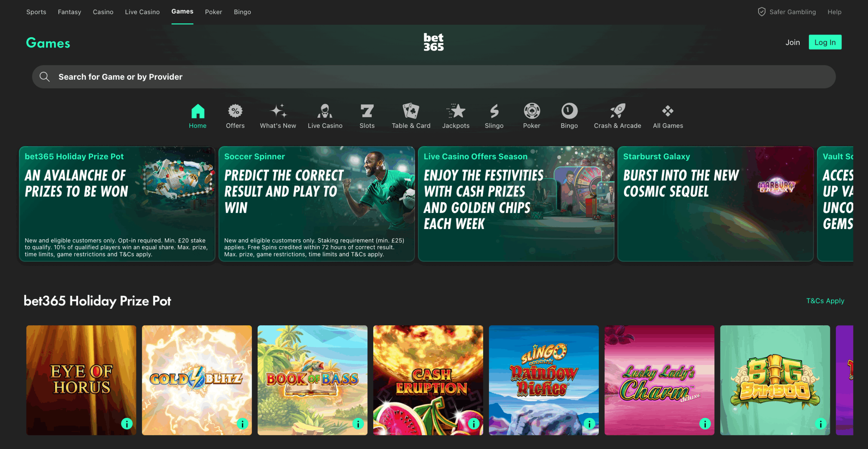Image resolution: width=868 pixels, height=449 pixels.
Task: Select the Slots category icon
Action: (x=367, y=111)
